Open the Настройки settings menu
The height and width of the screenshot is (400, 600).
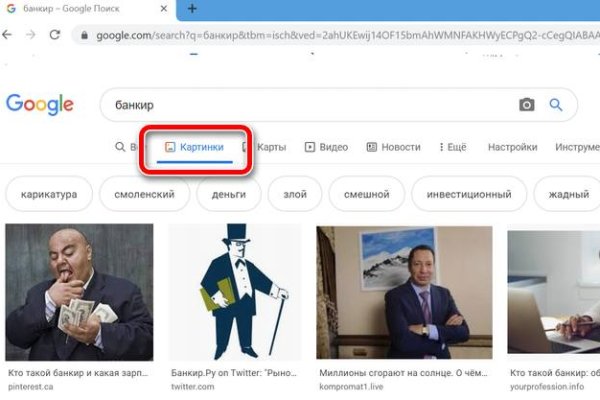click(x=512, y=147)
